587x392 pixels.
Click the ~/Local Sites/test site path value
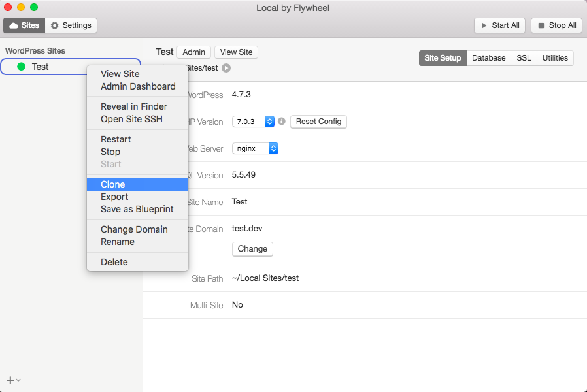[265, 278]
